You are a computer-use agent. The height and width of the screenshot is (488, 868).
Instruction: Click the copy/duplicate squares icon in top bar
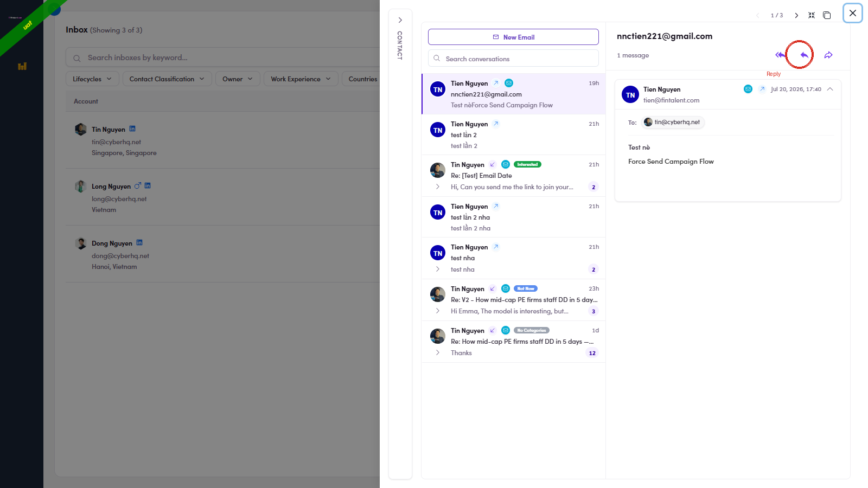[x=827, y=15]
